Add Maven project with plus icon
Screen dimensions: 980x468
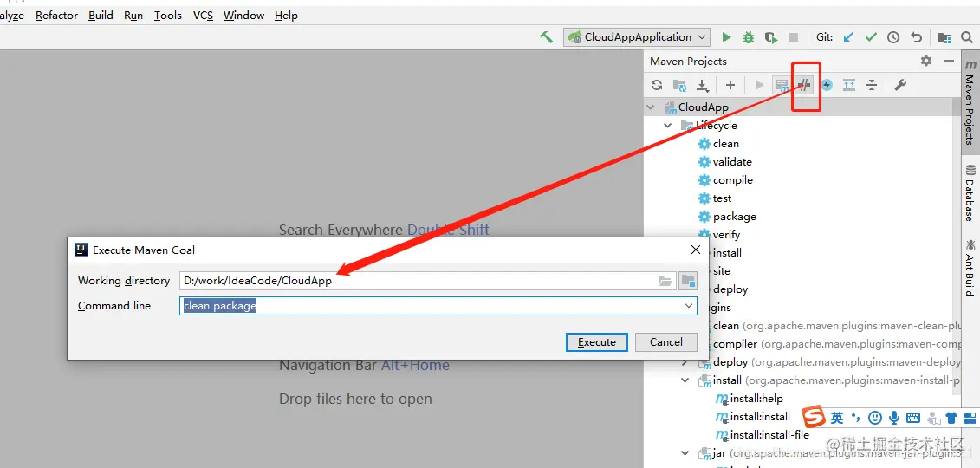[x=730, y=85]
